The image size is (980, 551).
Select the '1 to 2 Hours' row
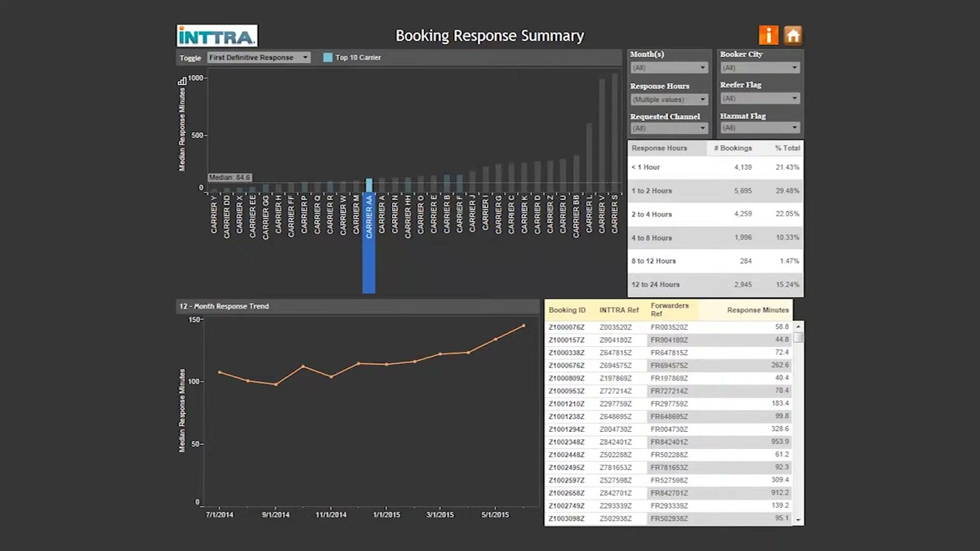tap(715, 191)
